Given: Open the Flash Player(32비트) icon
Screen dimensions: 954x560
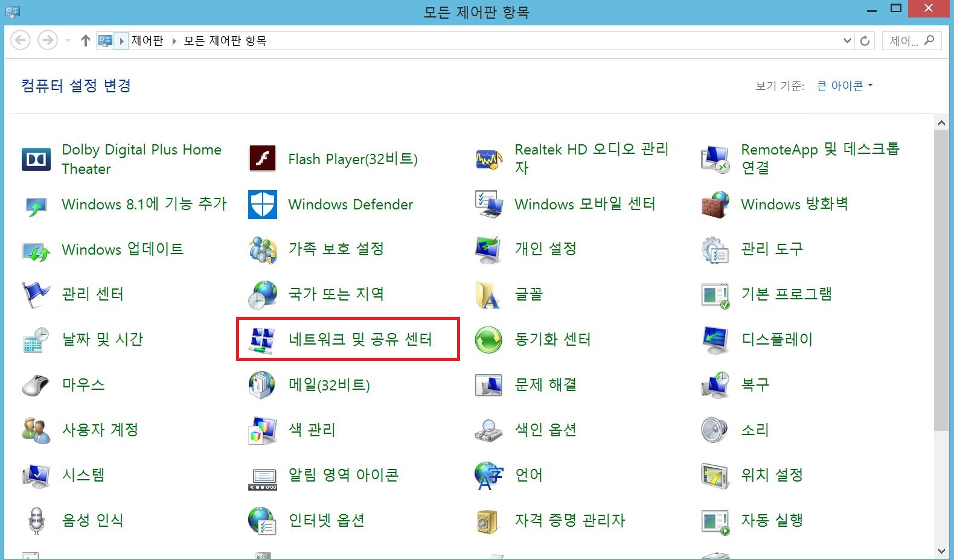Looking at the screenshot, I should pos(263,159).
